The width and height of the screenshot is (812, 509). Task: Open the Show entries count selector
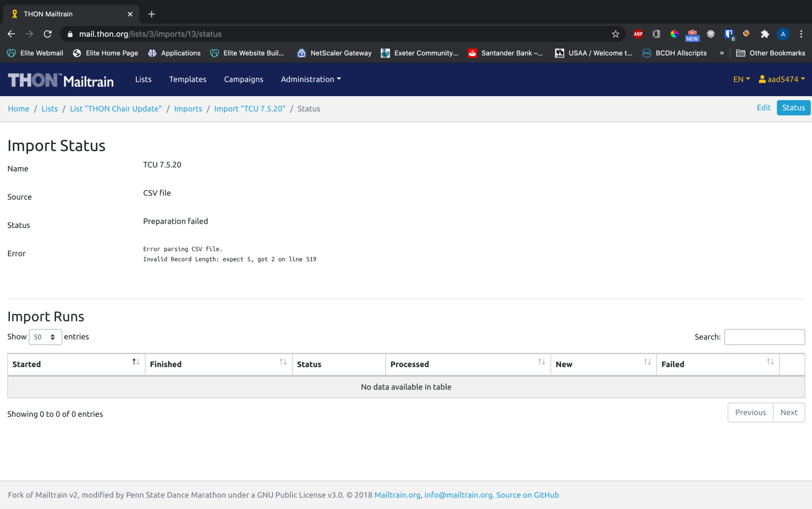45,337
